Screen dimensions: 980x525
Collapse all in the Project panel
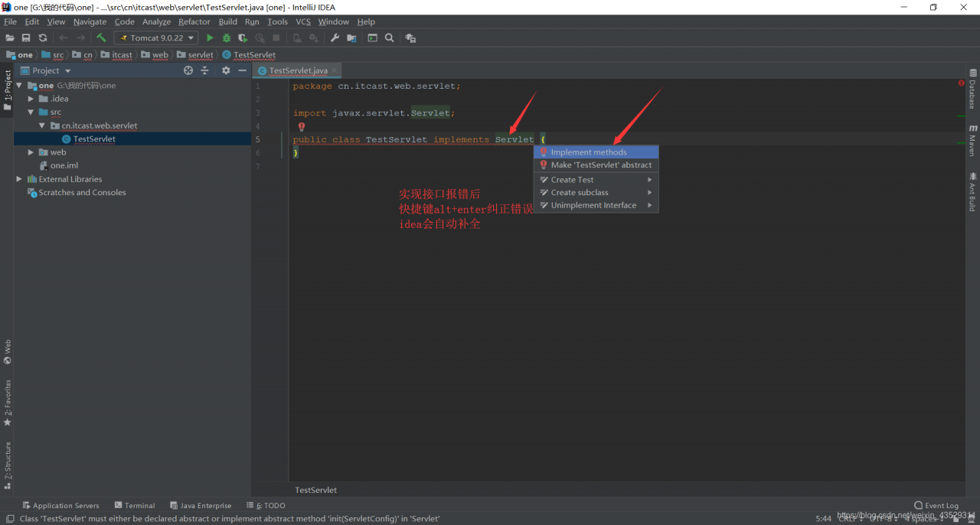pyautogui.click(x=204, y=70)
